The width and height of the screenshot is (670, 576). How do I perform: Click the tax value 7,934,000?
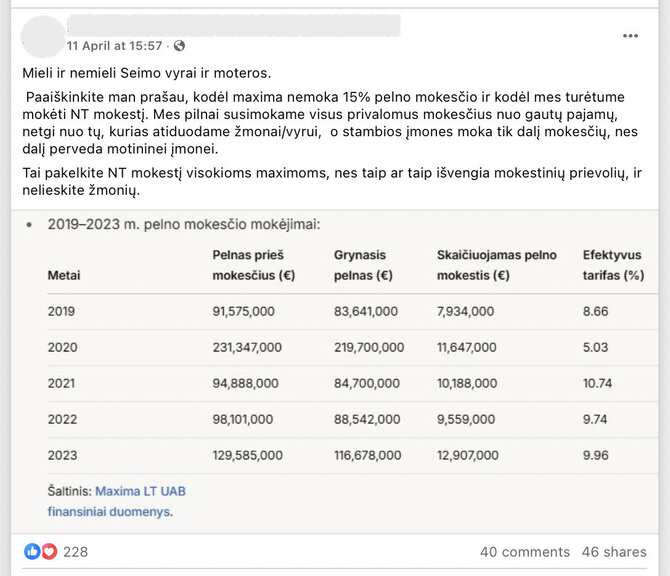point(465,311)
